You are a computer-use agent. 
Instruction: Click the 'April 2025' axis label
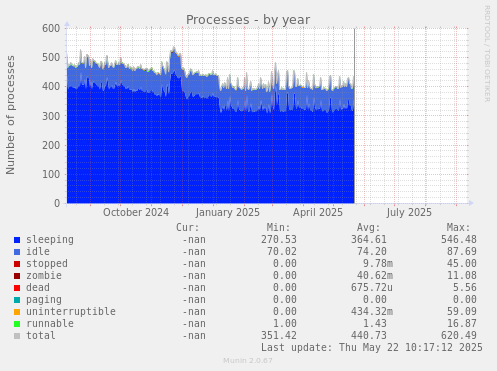(318, 212)
